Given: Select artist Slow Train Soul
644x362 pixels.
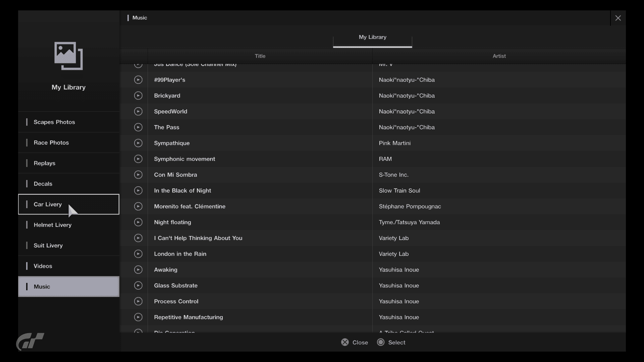Looking at the screenshot, I should coord(399,190).
